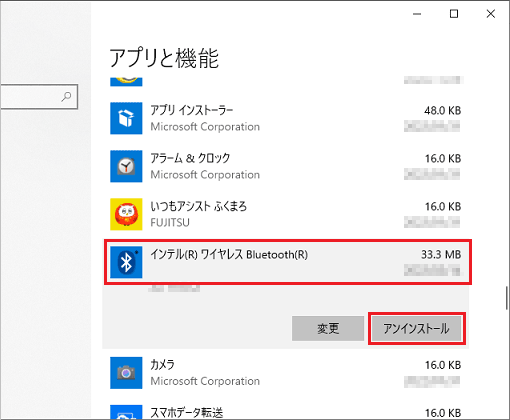This screenshot has height=420, width=510.
Task: Click the Intel Wireless Bluetooth icon
Action: tap(126, 262)
